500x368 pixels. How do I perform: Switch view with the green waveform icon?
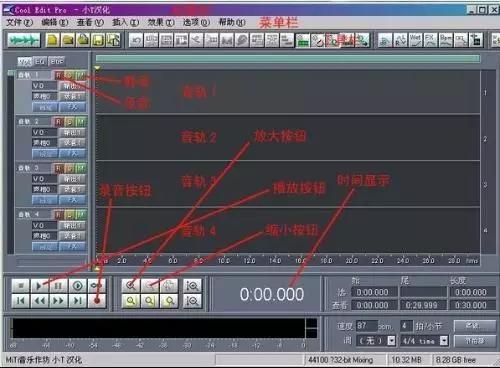24,40
